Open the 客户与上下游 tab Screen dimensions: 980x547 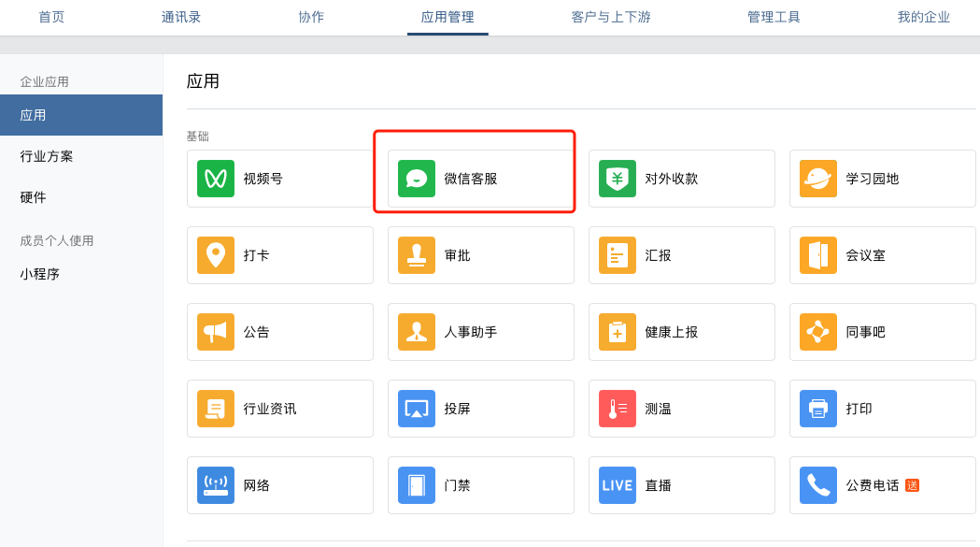(x=611, y=17)
